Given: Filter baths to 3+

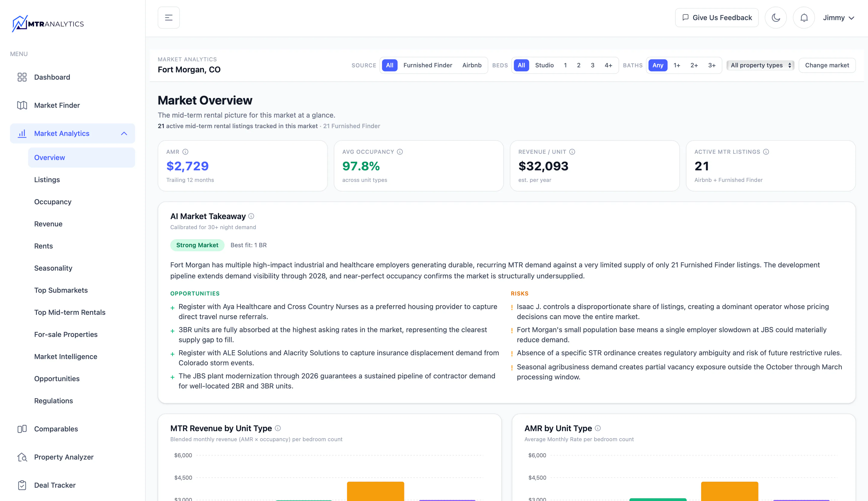Looking at the screenshot, I should [x=712, y=65].
